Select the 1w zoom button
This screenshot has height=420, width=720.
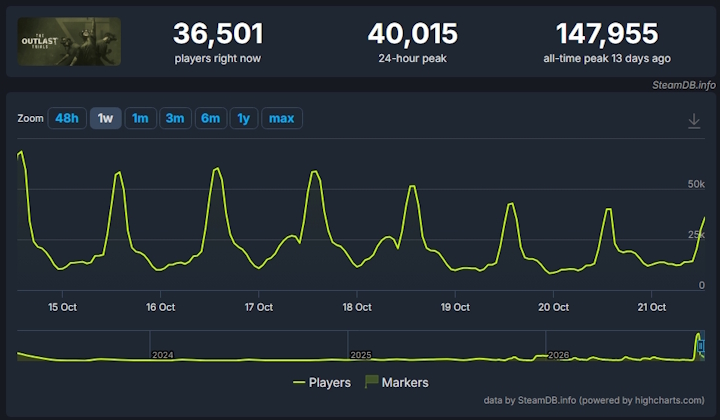pyautogui.click(x=106, y=118)
